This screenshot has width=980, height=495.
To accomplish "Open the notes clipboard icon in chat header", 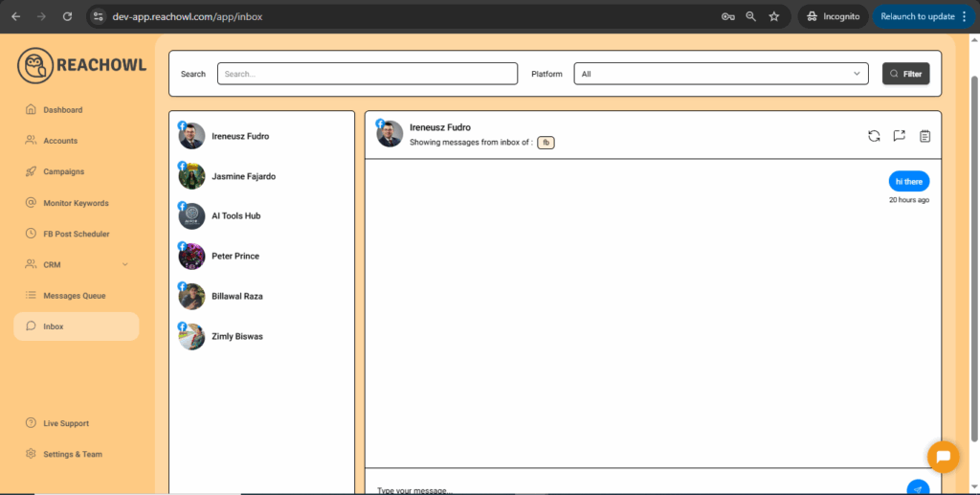I will click(x=925, y=136).
